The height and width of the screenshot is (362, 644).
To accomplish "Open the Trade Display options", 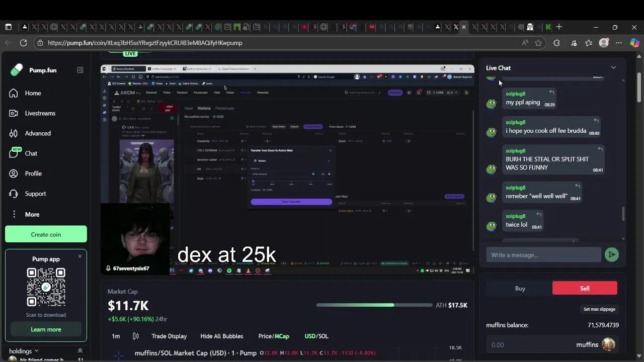I will click(x=169, y=336).
